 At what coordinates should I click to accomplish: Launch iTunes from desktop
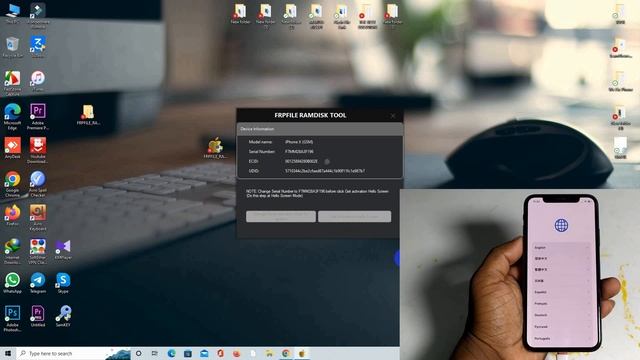[38, 80]
